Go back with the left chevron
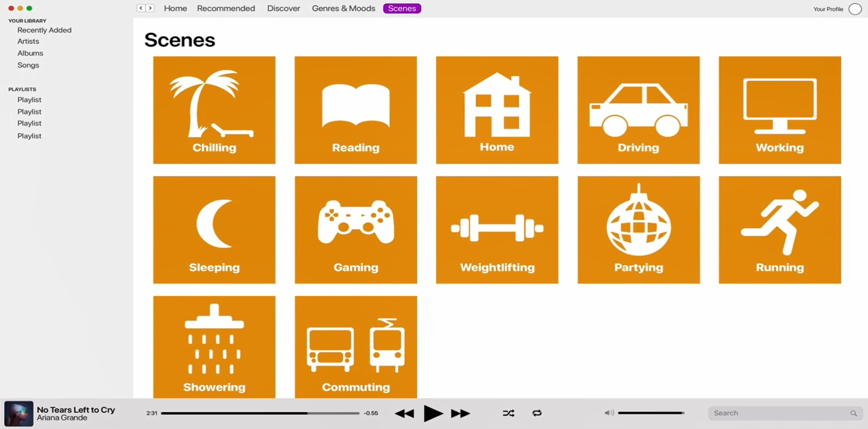868x429 pixels. [141, 8]
